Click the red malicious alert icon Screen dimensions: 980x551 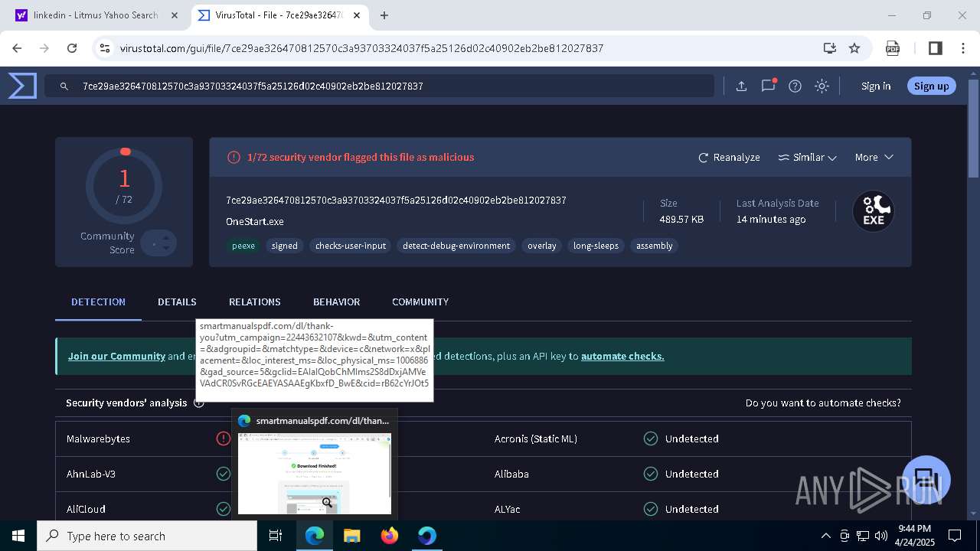point(234,157)
